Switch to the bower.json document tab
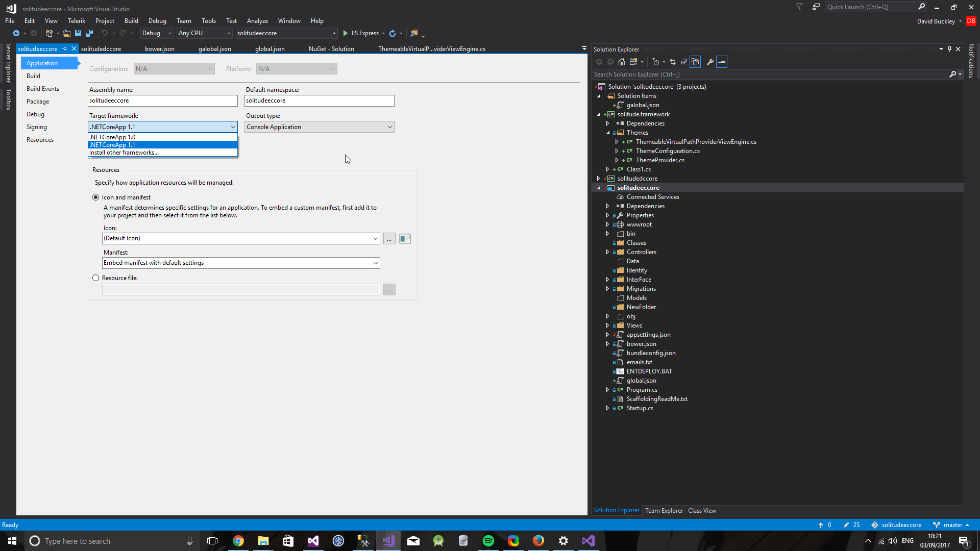980x551 pixels. click(160, 49)
